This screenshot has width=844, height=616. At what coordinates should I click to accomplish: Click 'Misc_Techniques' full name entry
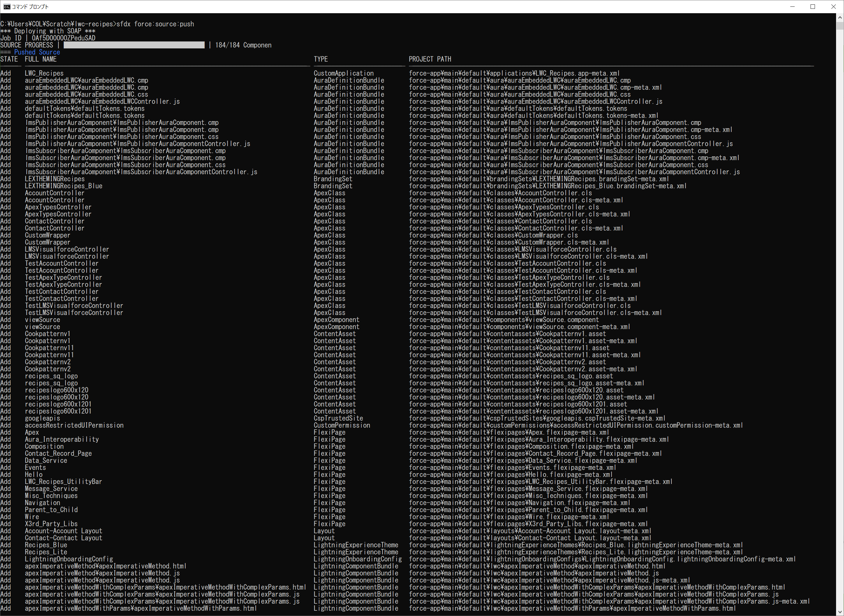click(x=51, y=496)
